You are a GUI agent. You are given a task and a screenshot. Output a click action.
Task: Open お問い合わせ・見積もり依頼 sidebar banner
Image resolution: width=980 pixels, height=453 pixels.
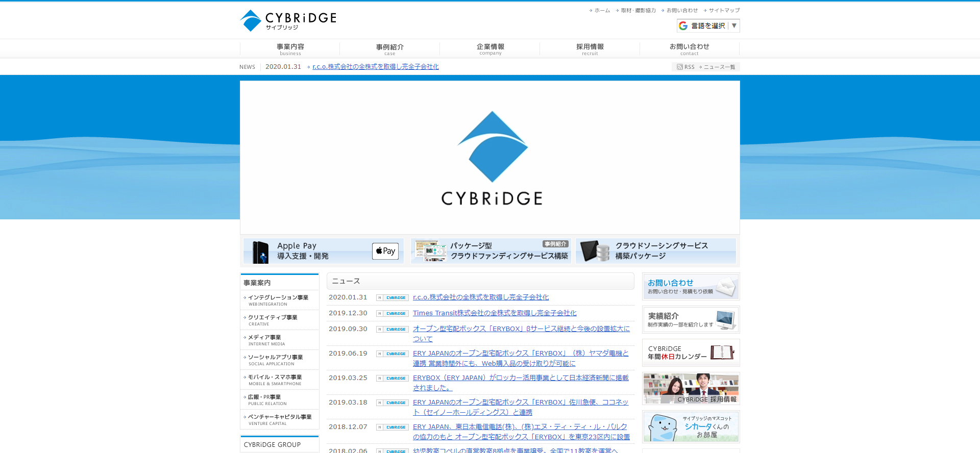coord(691,287)
